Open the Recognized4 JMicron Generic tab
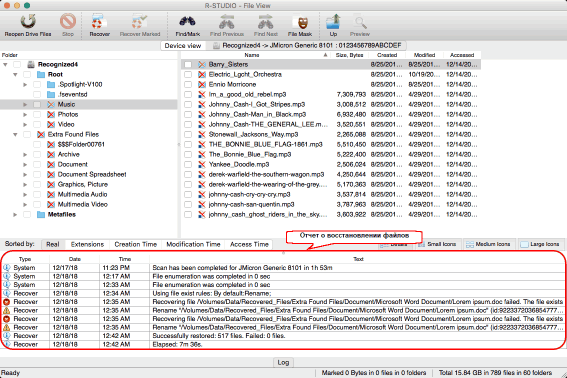Screen dimensions: 567x378 307,46
